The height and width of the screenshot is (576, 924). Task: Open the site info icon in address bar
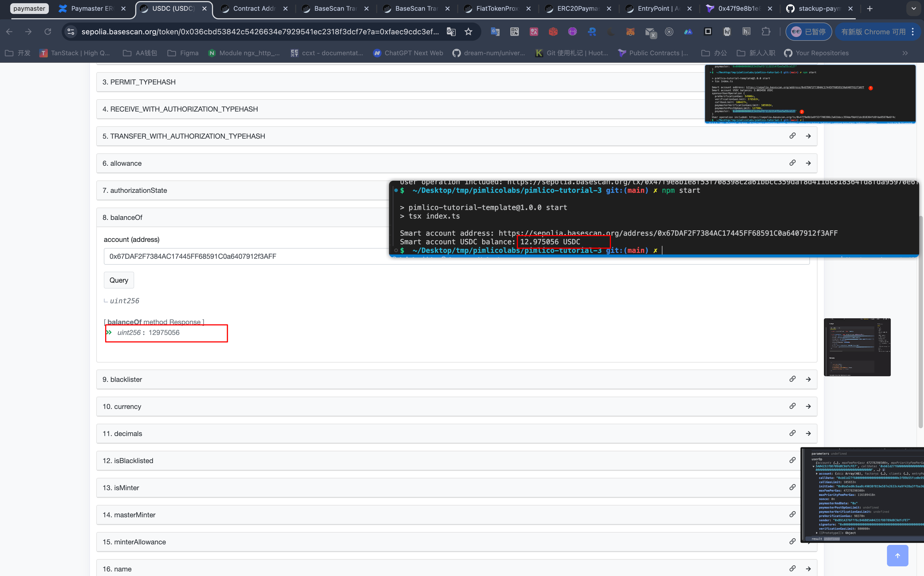click(71, 32)
